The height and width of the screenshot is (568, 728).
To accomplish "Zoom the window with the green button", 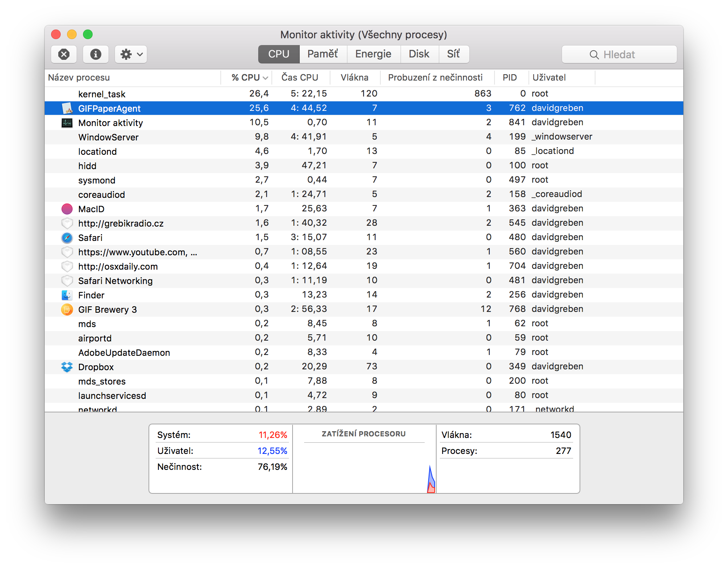I will click(x=88, y=34).
